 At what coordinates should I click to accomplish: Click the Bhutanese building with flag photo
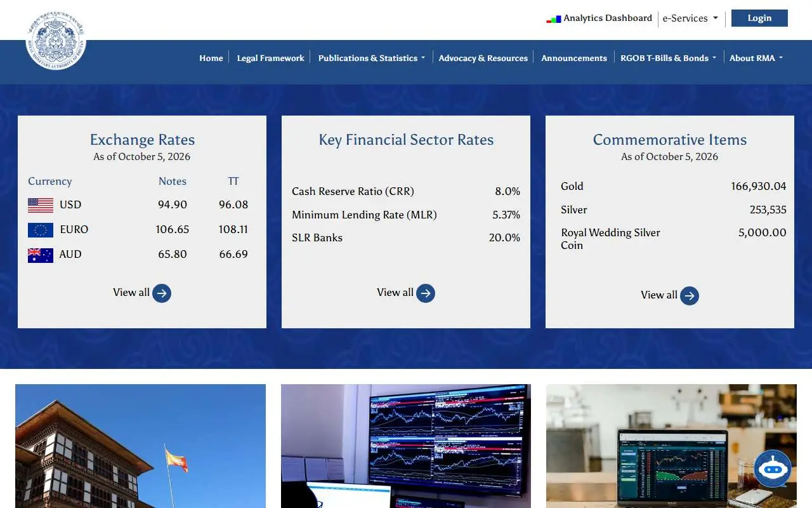click(140, 446)
